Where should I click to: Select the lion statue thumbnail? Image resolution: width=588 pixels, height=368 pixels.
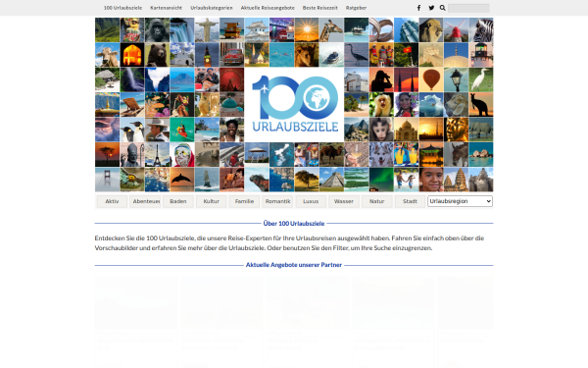[431, 30]
